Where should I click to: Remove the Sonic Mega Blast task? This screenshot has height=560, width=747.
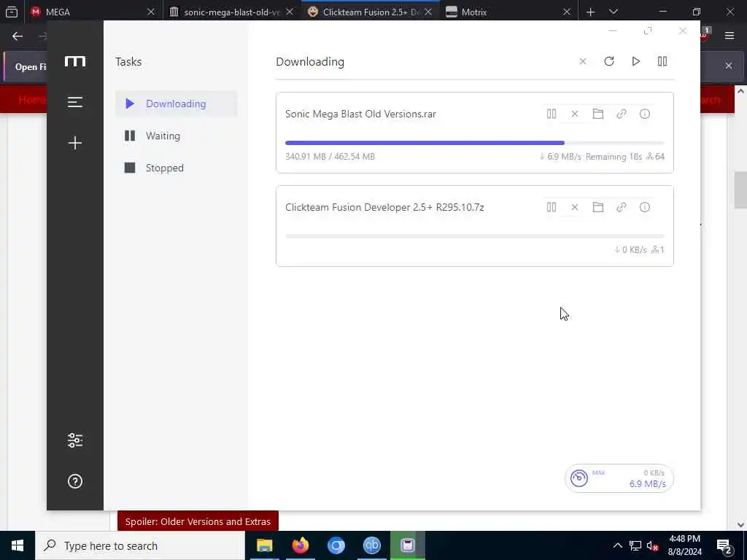point(575,114)
